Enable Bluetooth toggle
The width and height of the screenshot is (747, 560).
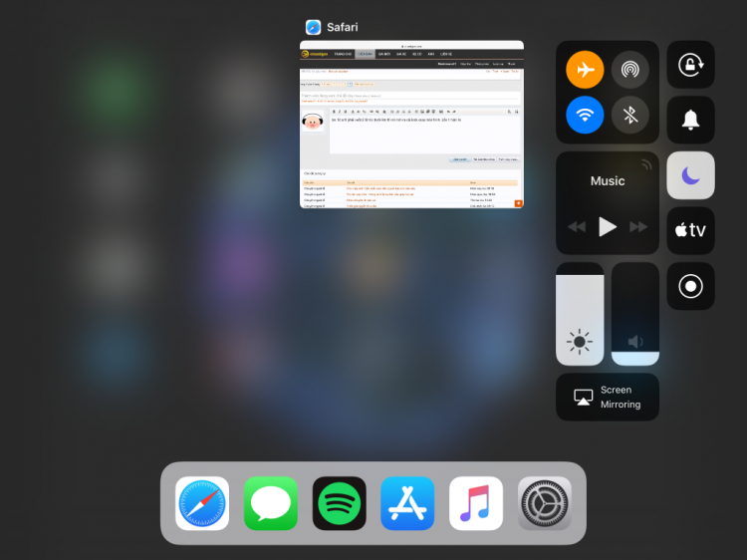point(629,115)
